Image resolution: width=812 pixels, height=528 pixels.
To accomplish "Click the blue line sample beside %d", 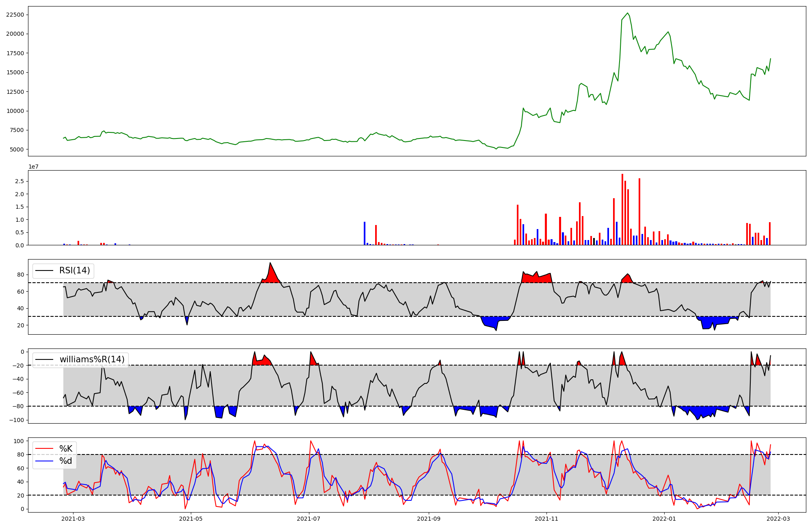I will click(x=44, y=461).
